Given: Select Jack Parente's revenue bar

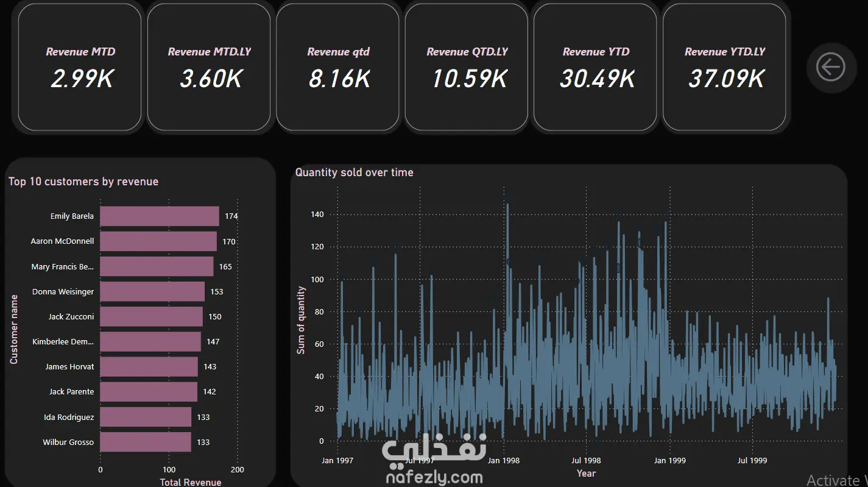Looking at the screenshot, I should coord(149,391).
